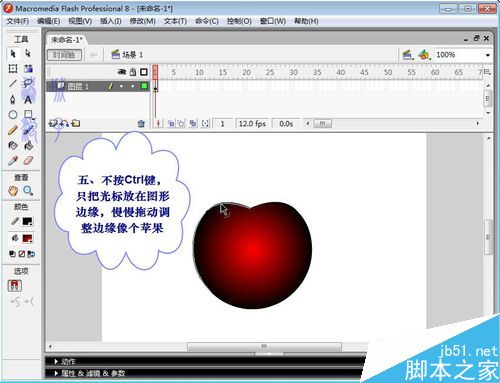
Task: Open the 插入(I) menu
Action: (111, 21)
